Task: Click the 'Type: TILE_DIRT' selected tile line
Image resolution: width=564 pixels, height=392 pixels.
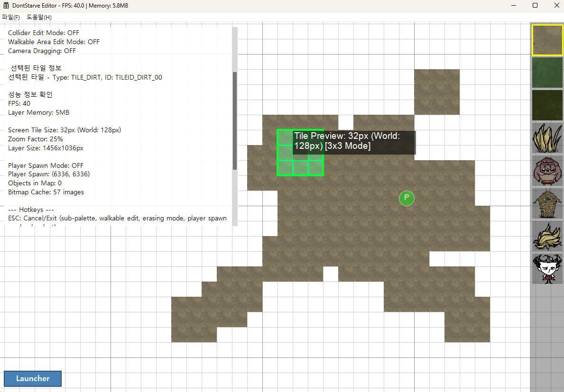Action: (x=85, y=77)
